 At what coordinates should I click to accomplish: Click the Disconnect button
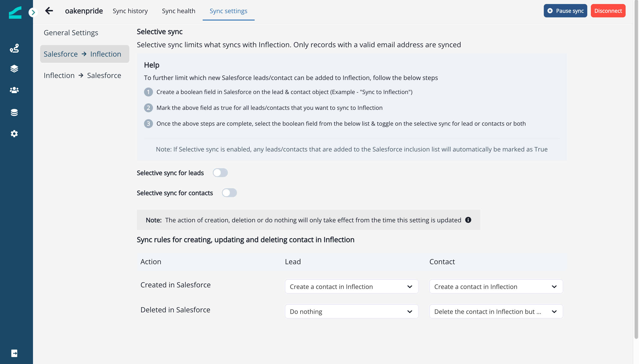coord(608,11)
